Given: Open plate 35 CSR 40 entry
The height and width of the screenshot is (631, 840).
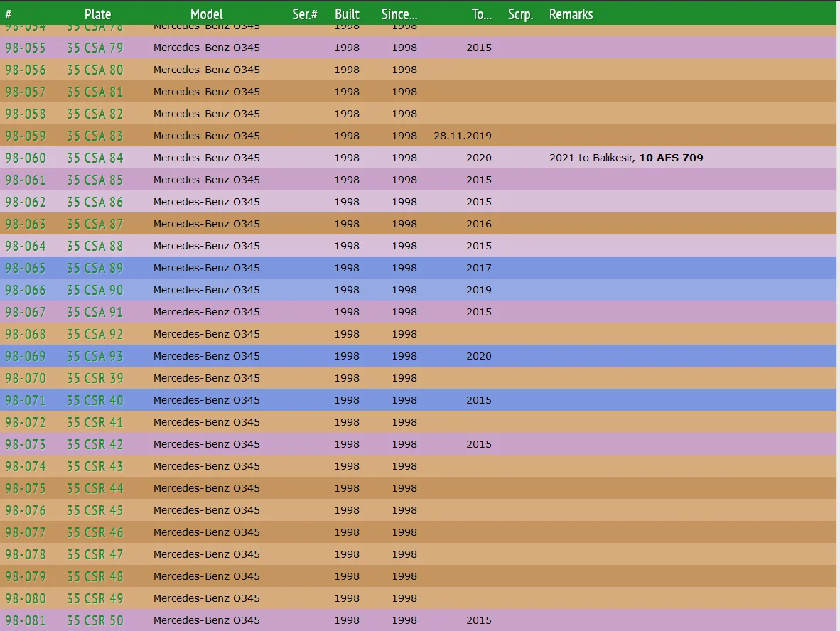Looking at the screenshot, I should click(x=95, y=400).
